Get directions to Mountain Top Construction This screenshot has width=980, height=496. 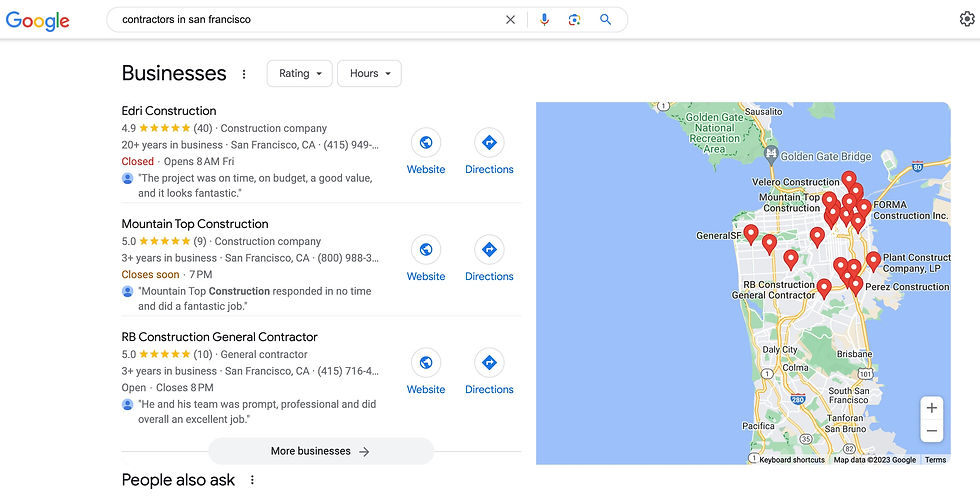point(489,250)
